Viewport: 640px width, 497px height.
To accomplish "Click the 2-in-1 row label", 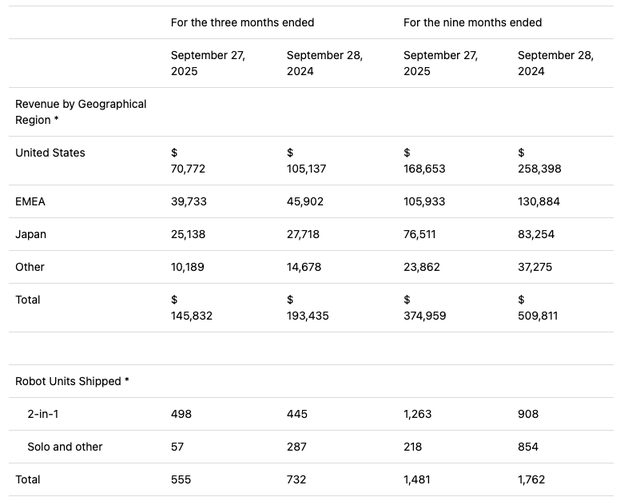I will [43, 414].
